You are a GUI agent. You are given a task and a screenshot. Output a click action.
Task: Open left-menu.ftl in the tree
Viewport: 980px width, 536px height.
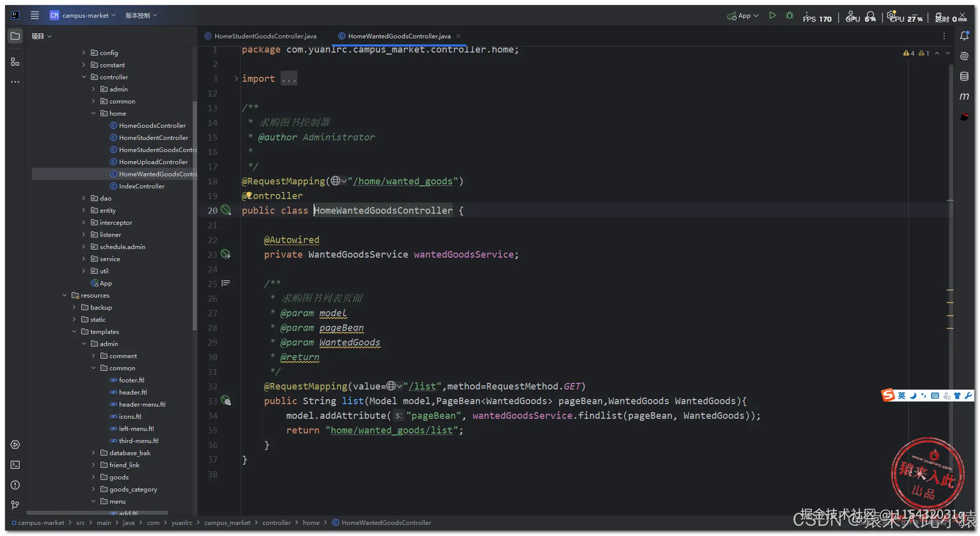(x=136, y=428)
